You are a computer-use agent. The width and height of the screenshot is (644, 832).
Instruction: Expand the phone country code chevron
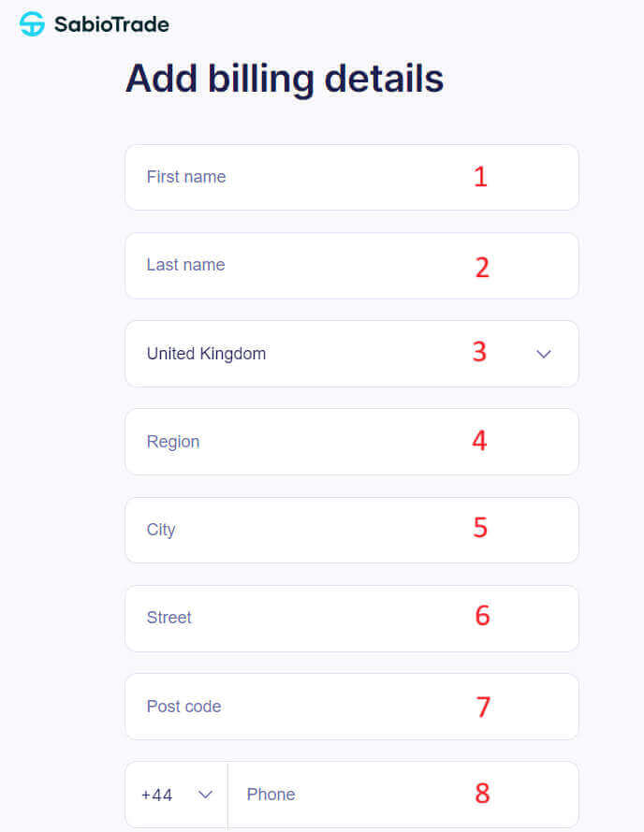pos(202,794)
